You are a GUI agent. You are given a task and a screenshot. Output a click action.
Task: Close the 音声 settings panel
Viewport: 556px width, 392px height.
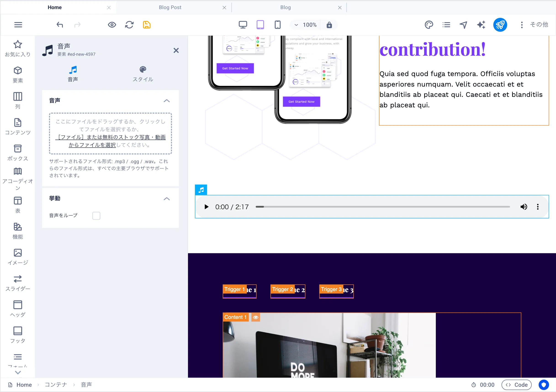176,50
